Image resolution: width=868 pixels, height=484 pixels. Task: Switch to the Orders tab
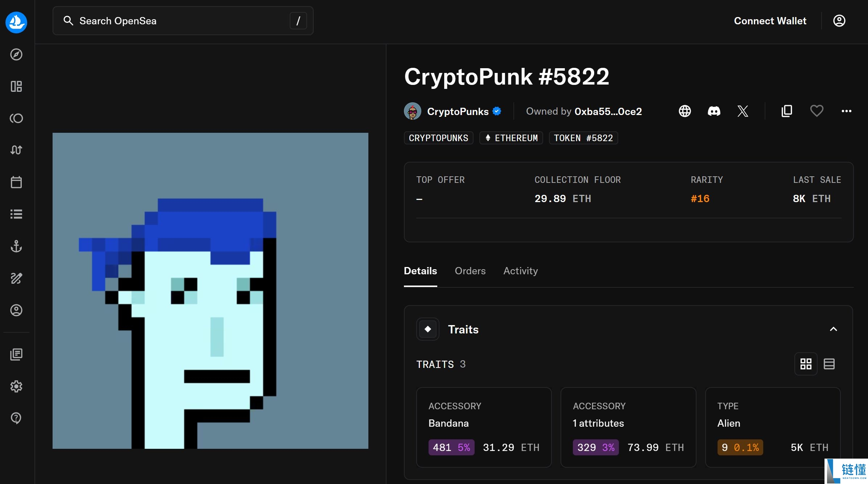(470, 271)
